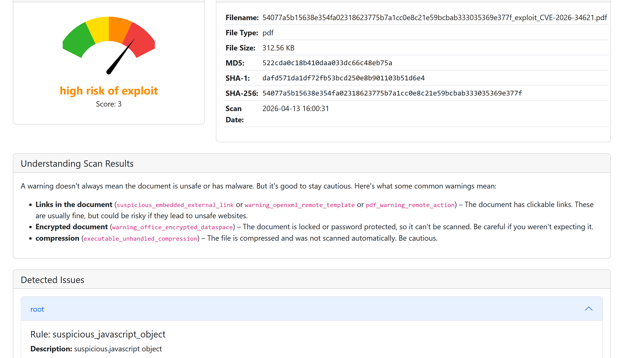The width and height of the screenshot is (644, 358).
Task: Click the warning_openxml_remote_template code tag
Action: click(300, 205)
